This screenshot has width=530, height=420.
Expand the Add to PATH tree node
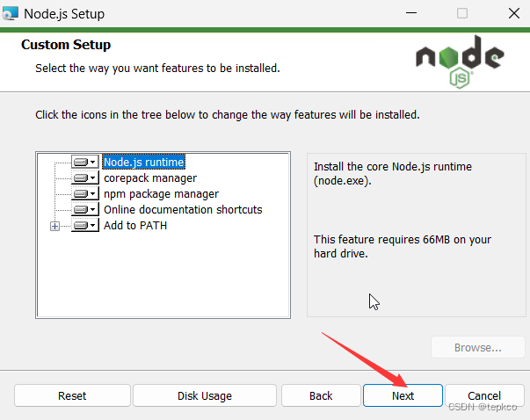(x=55, y=226)
